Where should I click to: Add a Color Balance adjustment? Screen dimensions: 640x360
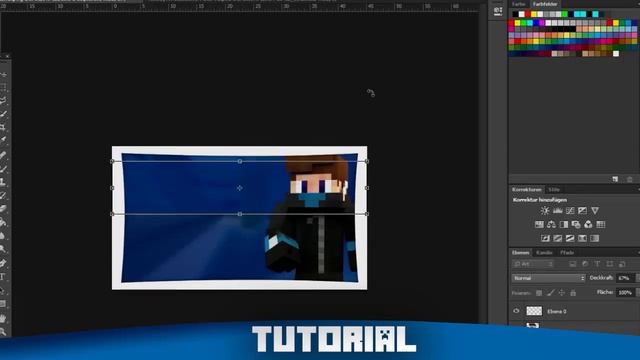point(551,224)
